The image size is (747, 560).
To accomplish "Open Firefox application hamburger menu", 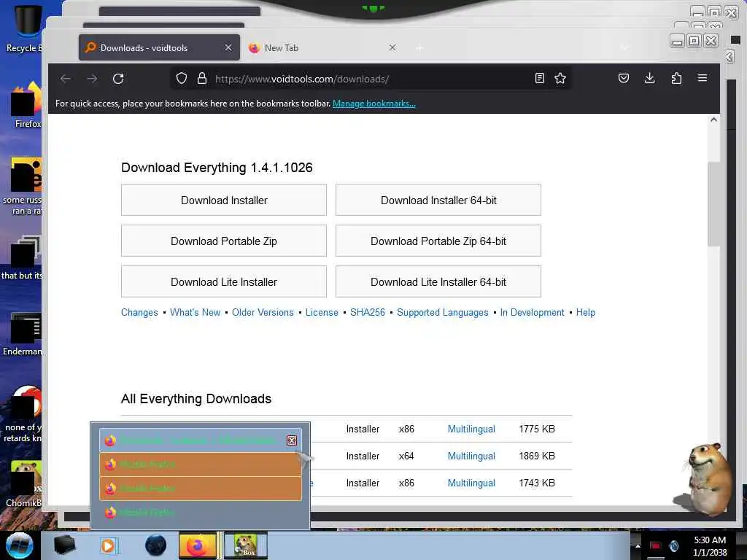I will pyautogui.click(x=703, y=78).
